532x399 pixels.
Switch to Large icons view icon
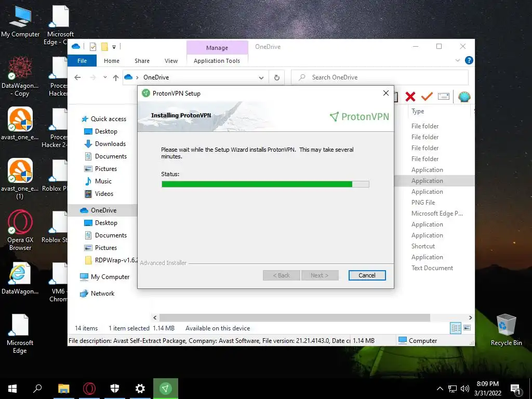pyautogui.click(x=467, y=328)
